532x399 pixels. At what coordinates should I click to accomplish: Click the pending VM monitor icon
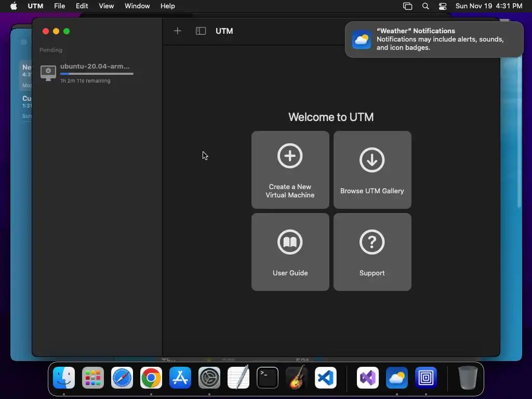click(x=48, y=73)
